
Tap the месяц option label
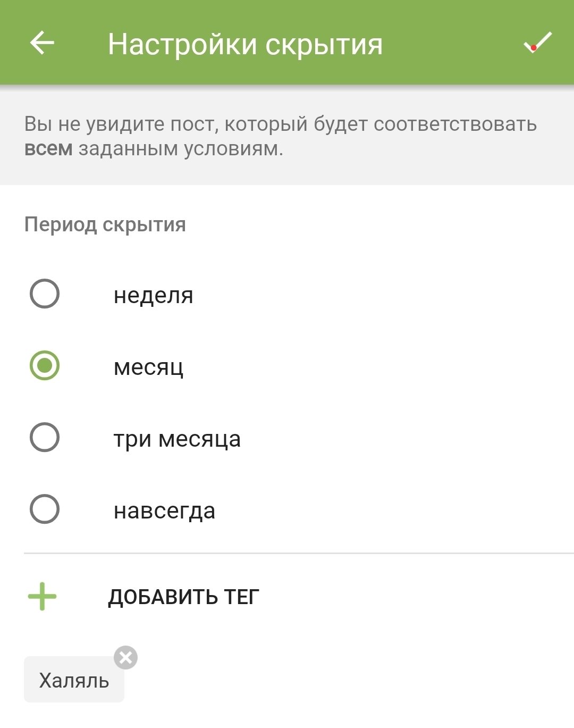coord(149,367)
